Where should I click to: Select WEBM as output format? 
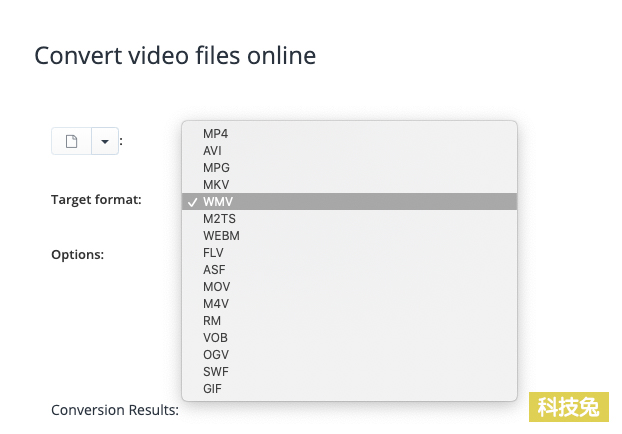pyautogui.click(x=349, y=236)
